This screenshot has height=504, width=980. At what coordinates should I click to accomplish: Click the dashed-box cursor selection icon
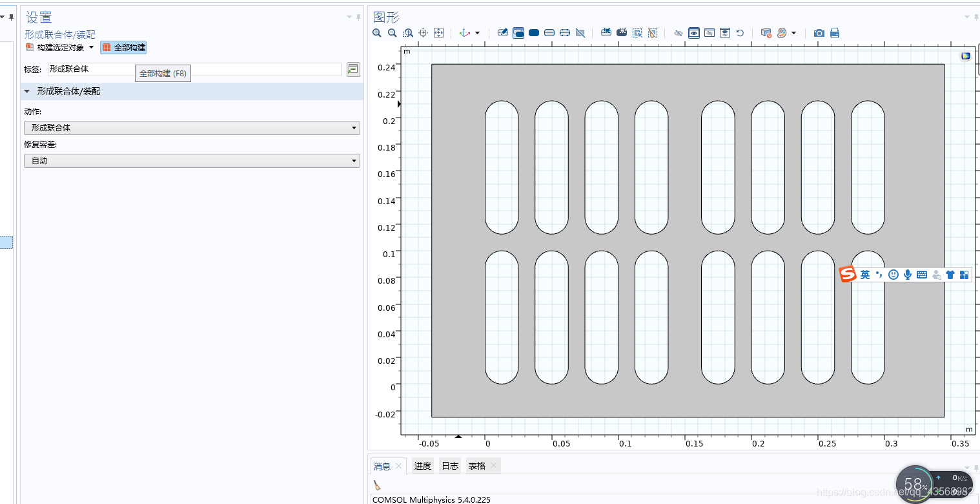[x=637, y=33]
